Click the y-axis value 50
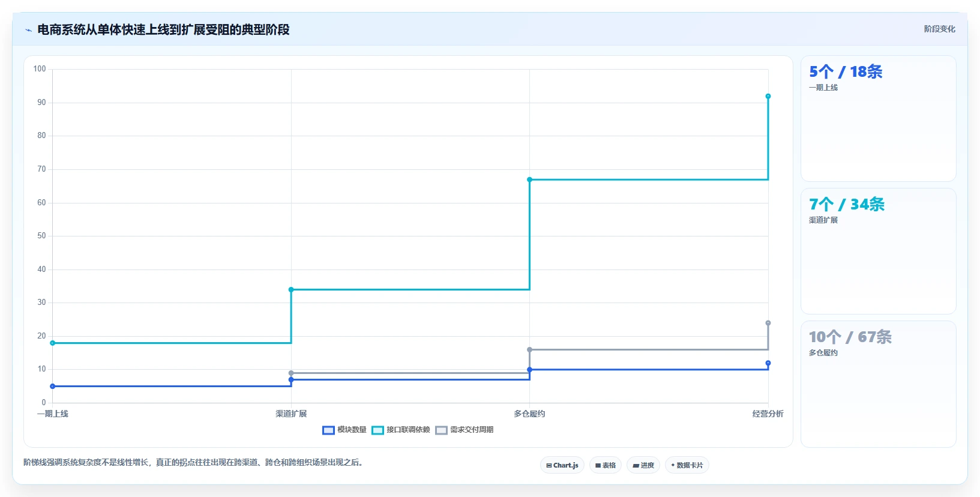This screenshot has width=980, height=497. point(41,236)
